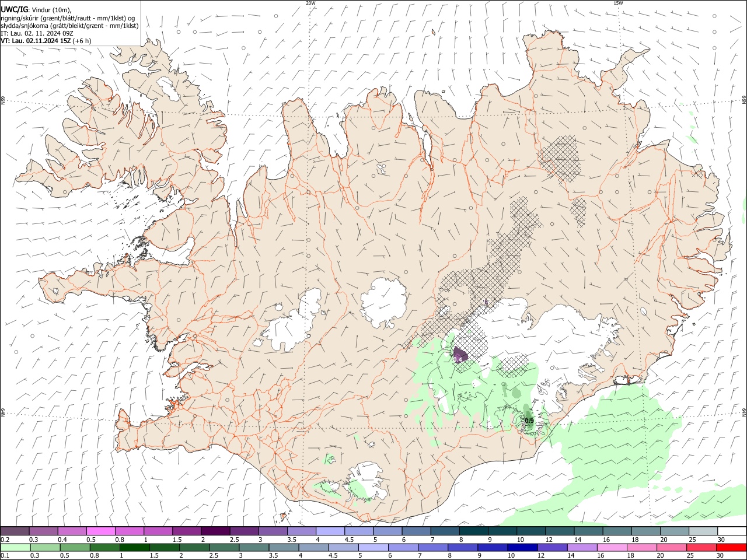Image resolution: width=747 pixels, height=560 pixels.
Task: Pick the purple 1.5 swatch in upper legend row
Action: coord(187,531)
